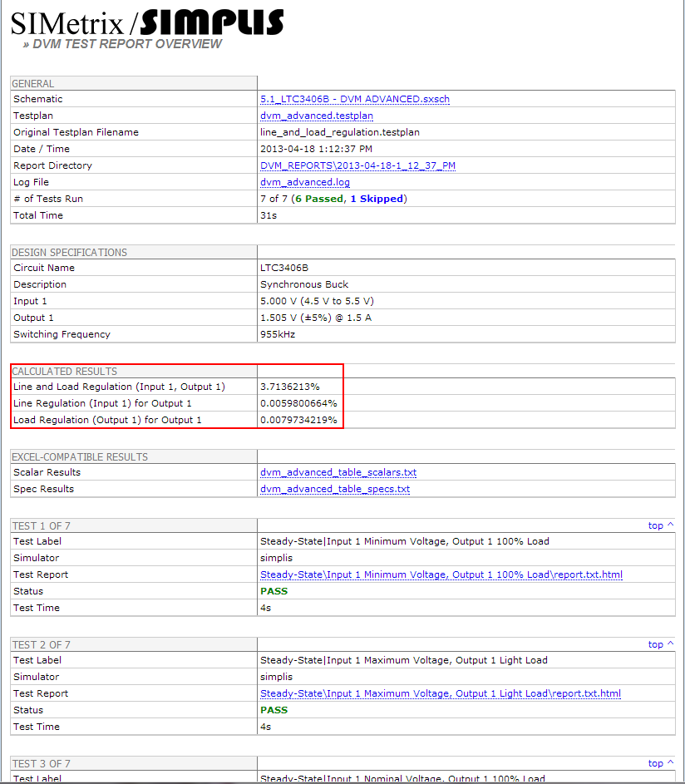The width and height of the screenshot is (685, 784).
Task: Click the 0.0079734219% load regulation value
Action: click(x=298, y=420)
